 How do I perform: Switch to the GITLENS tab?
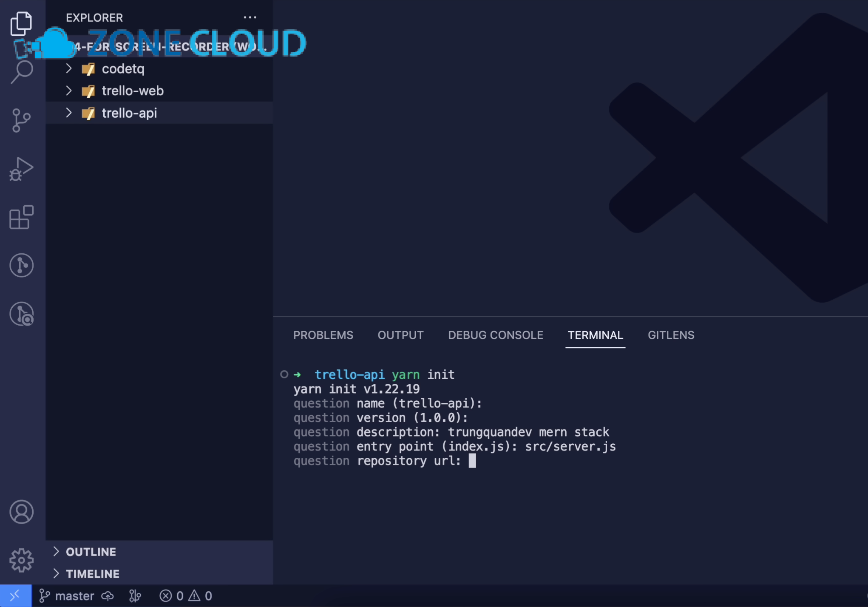(x=671, y=335)
